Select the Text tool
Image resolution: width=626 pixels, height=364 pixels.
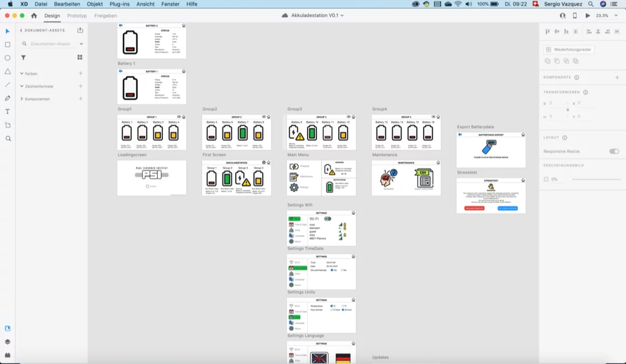8,111
